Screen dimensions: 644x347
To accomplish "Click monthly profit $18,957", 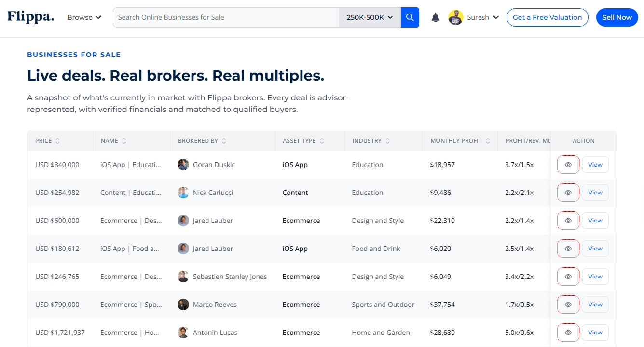I will [442, 165].
